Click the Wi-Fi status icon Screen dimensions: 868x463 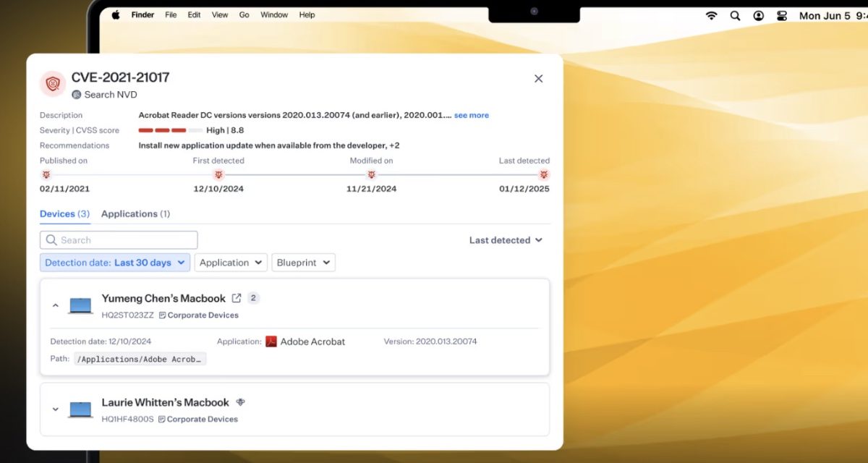coord(711,15)
